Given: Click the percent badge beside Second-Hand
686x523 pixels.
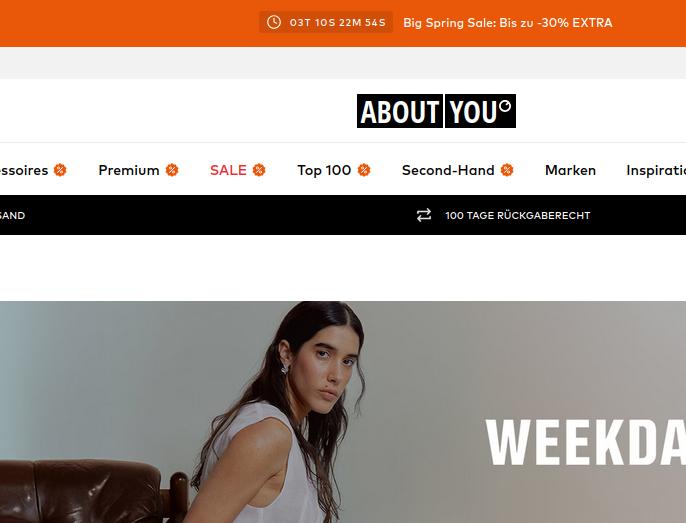Looking at the screenshot, I should [x=507, y=170].
